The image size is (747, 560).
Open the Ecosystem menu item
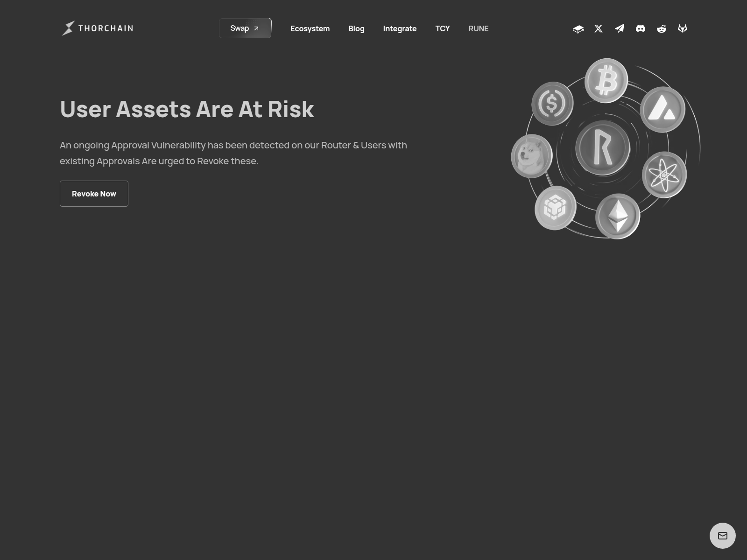pyautogui.click(x=310, y=28)
